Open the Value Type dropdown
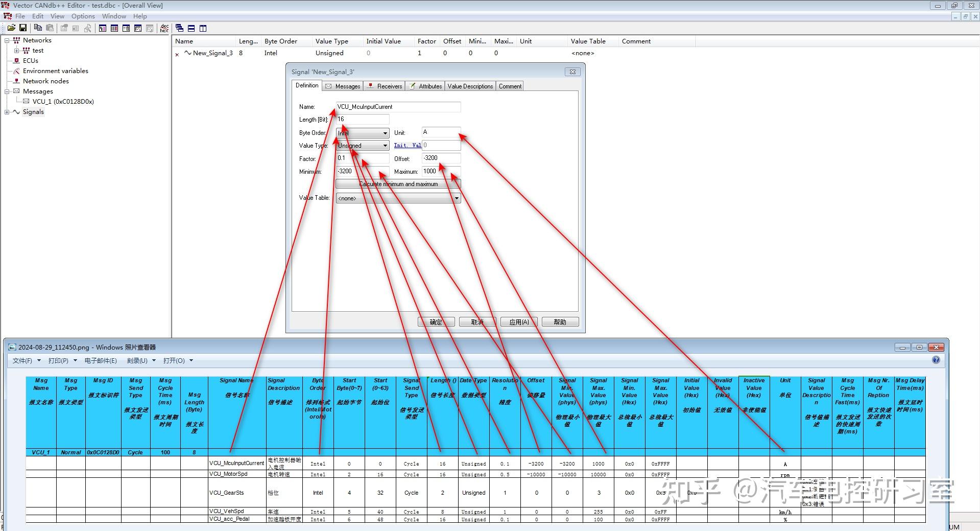This screenshot has height=531, width=980. point(385,146)
